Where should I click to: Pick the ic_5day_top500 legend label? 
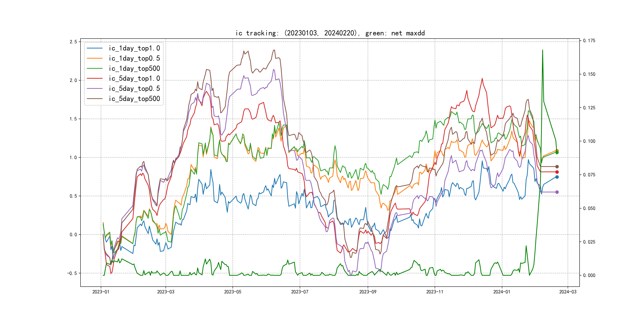(134, 99)
